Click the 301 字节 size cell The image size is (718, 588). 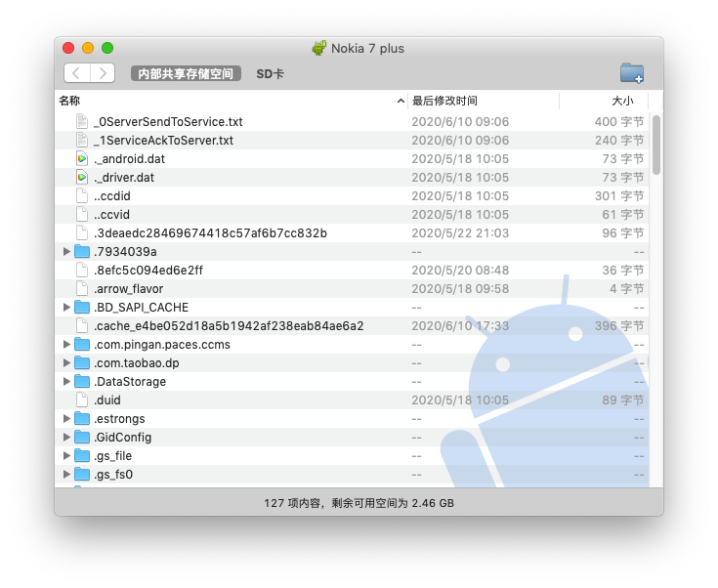click(619, 196)
